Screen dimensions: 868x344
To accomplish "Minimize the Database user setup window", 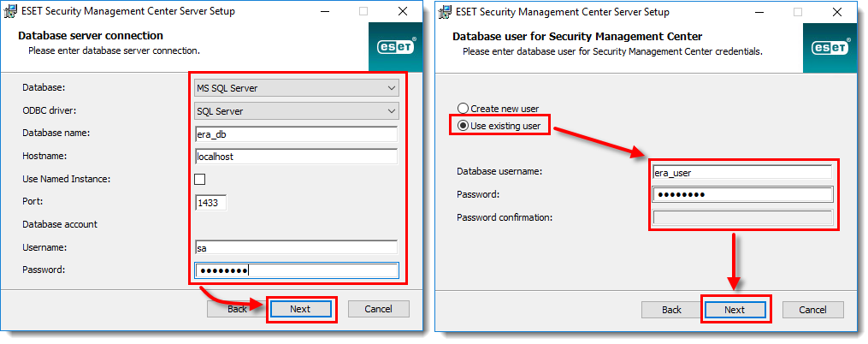I will (x=758, y=12).
